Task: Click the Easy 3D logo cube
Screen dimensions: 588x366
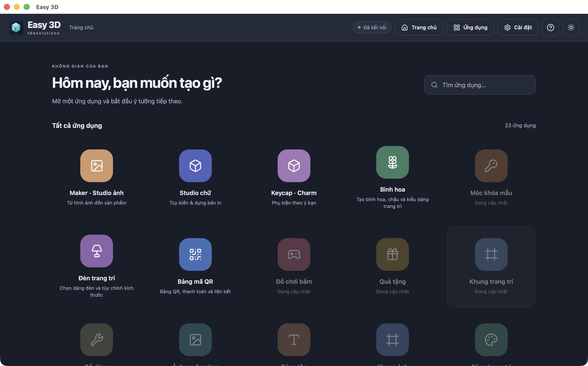Action: point(16,27)
